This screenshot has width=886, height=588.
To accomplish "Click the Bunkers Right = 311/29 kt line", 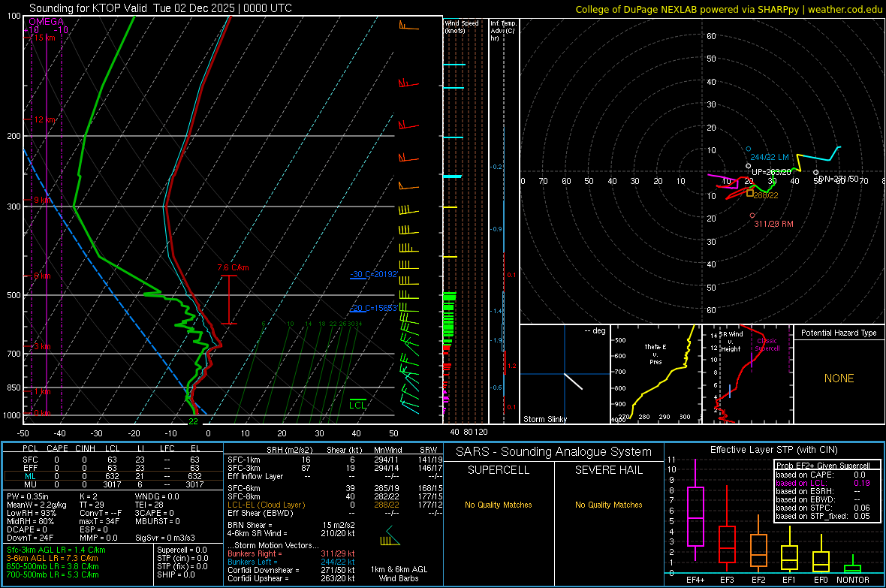I will 291,553.
